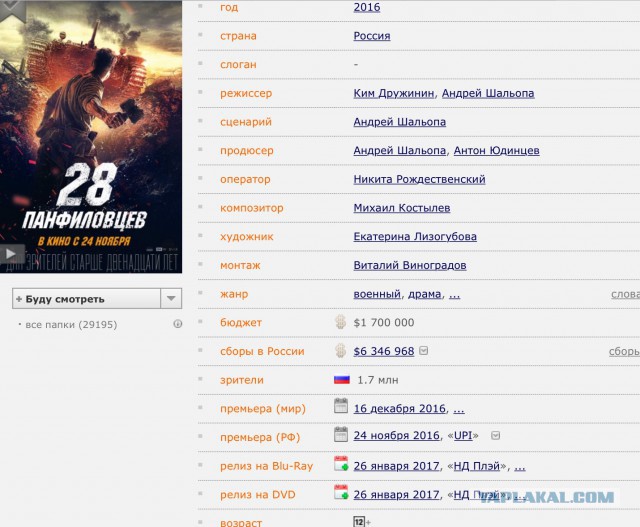Open the 16 декабря 2016 premiere link
The width and height of the screenshot is (640, 527).
tap(399, 409)
